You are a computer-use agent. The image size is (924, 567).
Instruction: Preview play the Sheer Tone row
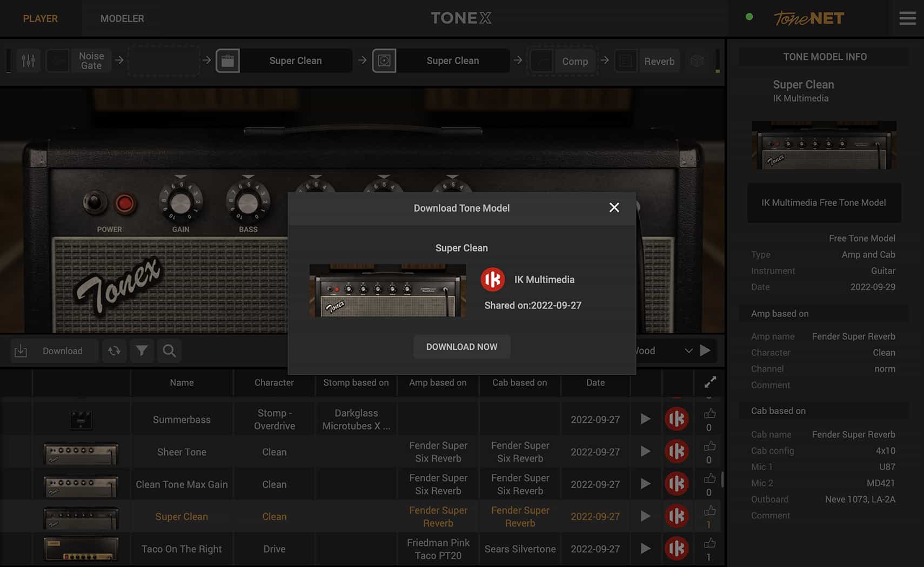point(645,451)
